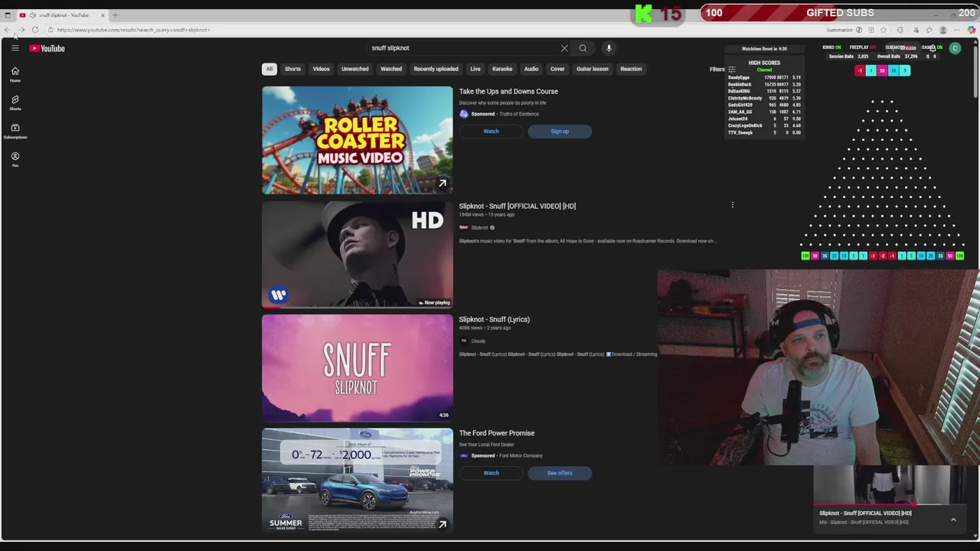Open the ad link icon on Roller Coaster thumbnail
980x551 pixels.
442,183
